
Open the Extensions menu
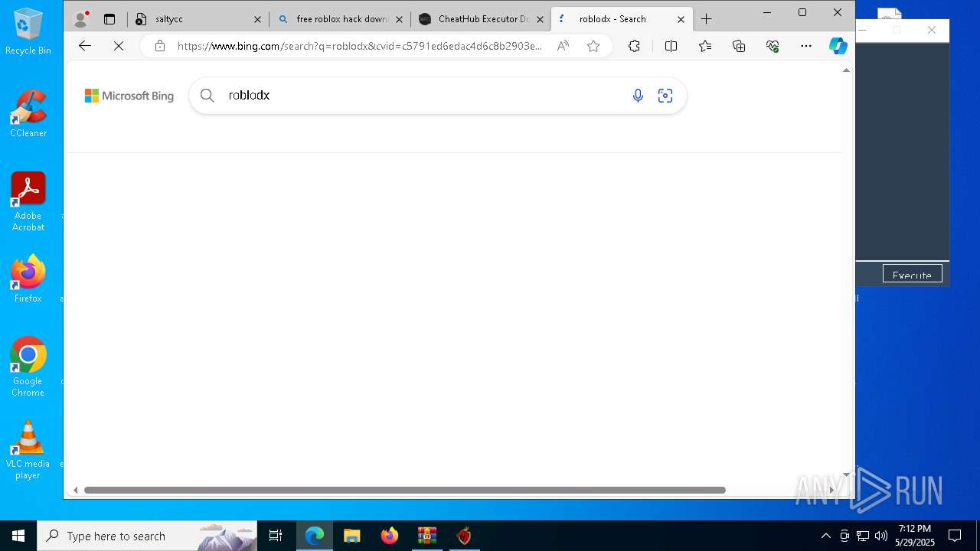pyautogui.click(x=634, y=46)
